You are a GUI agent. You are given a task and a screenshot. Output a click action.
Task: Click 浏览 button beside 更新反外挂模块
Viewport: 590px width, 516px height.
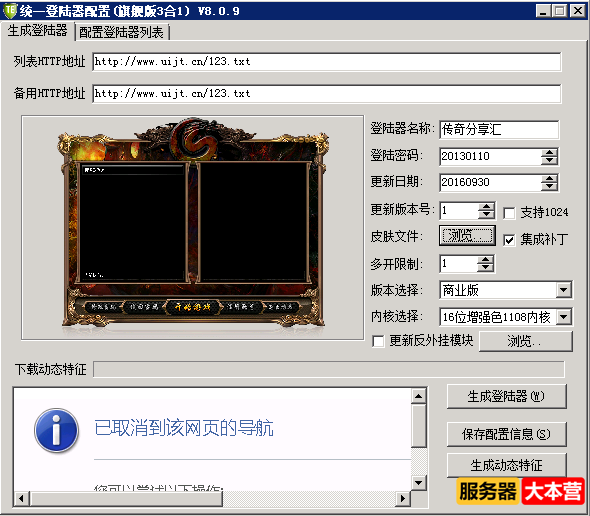click(x=526, y=341)
